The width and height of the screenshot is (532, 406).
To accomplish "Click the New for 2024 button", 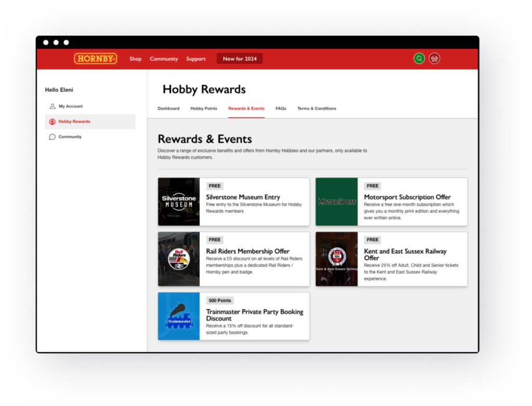I will pos(240,59).
